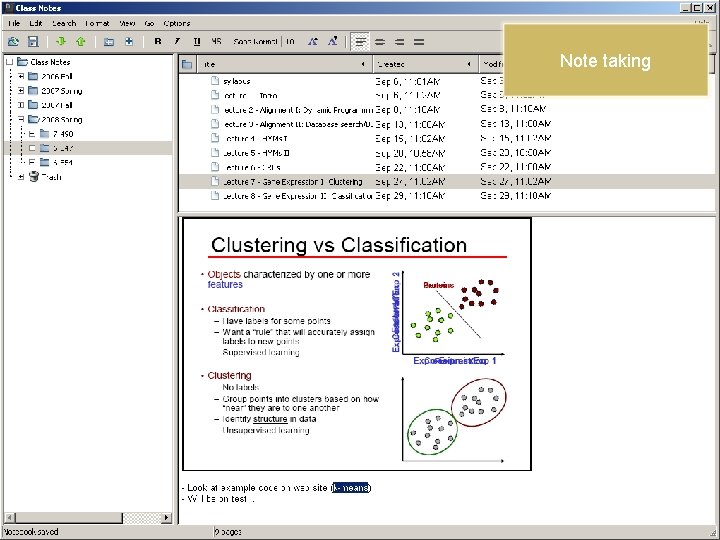Viewport: 720px width, 540px height.
Task: Select Lecture 8 Gene Expression Classification row
Action: click(446, 196)
